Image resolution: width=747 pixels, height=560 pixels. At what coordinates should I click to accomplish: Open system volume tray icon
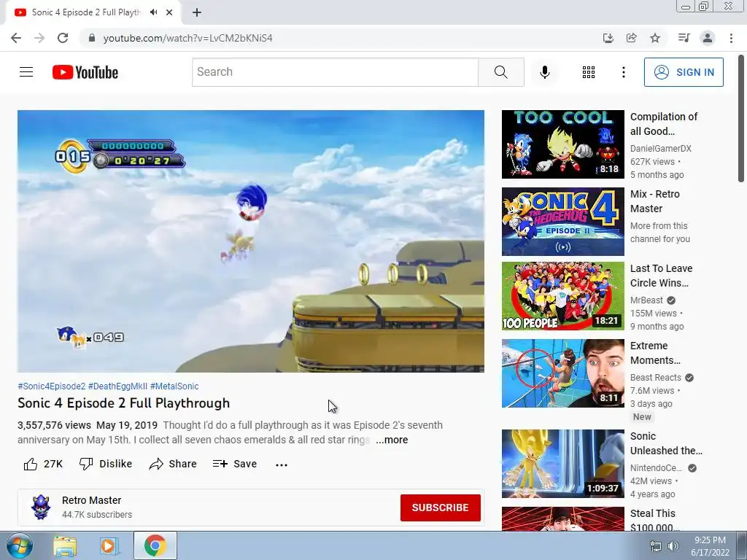673,545
